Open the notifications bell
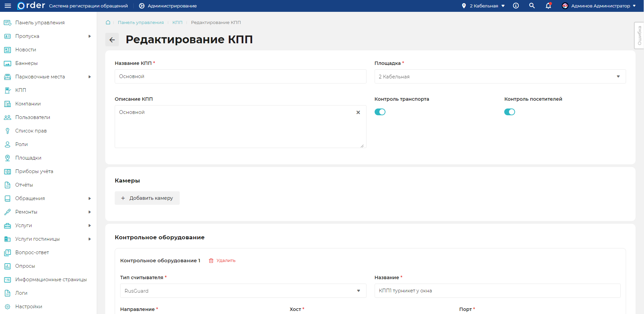644x314 pixels. (548, 6)
